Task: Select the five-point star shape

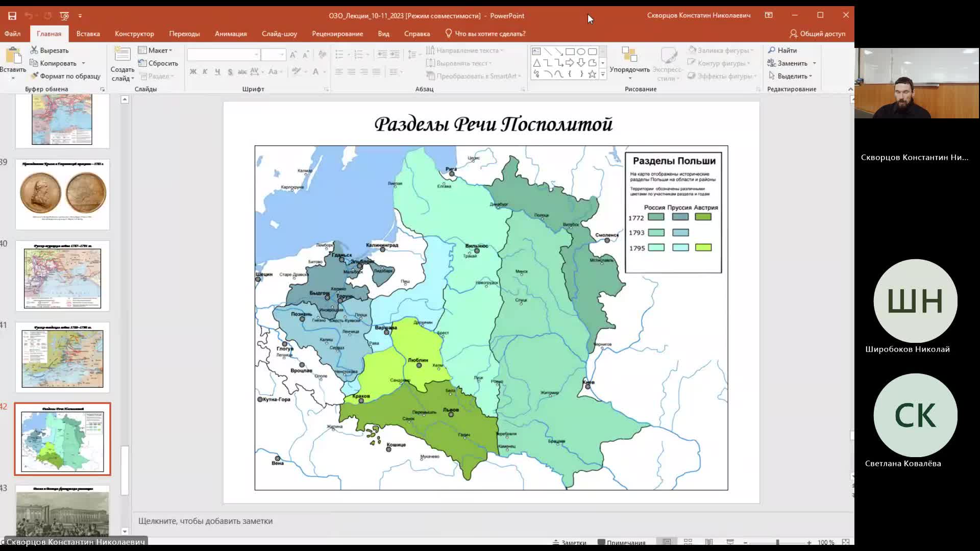Action: (592, 74)
